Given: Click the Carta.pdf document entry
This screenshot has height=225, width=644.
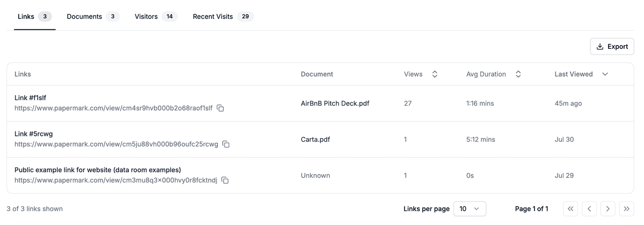Looking at the screenshot, I should 316,139.
